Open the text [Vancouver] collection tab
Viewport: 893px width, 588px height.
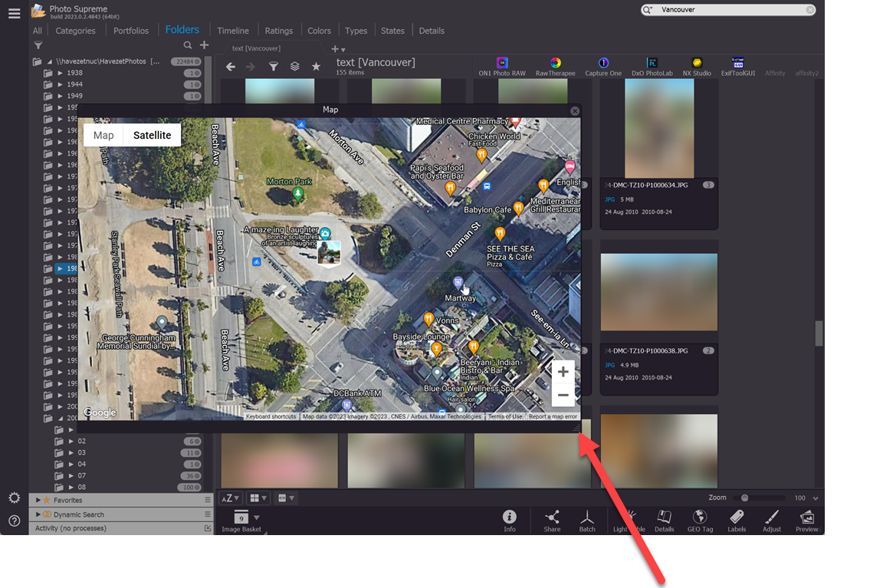click(x=256, y=48)
